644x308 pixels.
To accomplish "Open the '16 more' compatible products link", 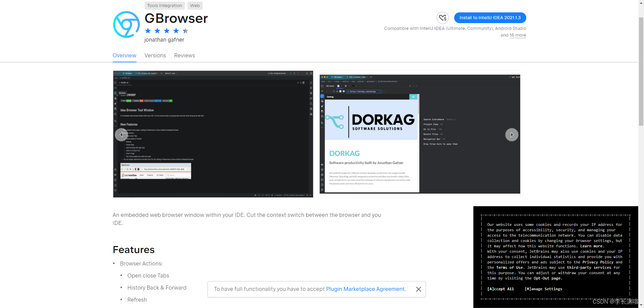I will point(518,35).
